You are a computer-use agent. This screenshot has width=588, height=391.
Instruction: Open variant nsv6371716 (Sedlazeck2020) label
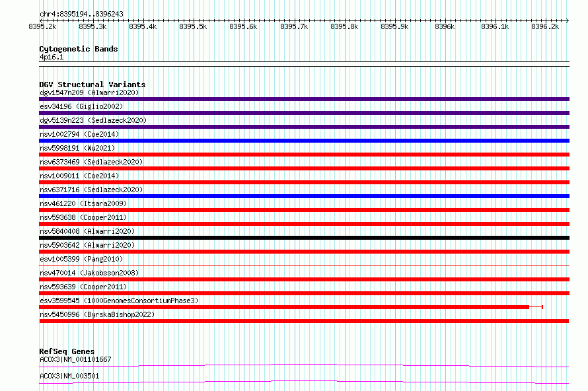pyautogui.click(x=91, y=190)
